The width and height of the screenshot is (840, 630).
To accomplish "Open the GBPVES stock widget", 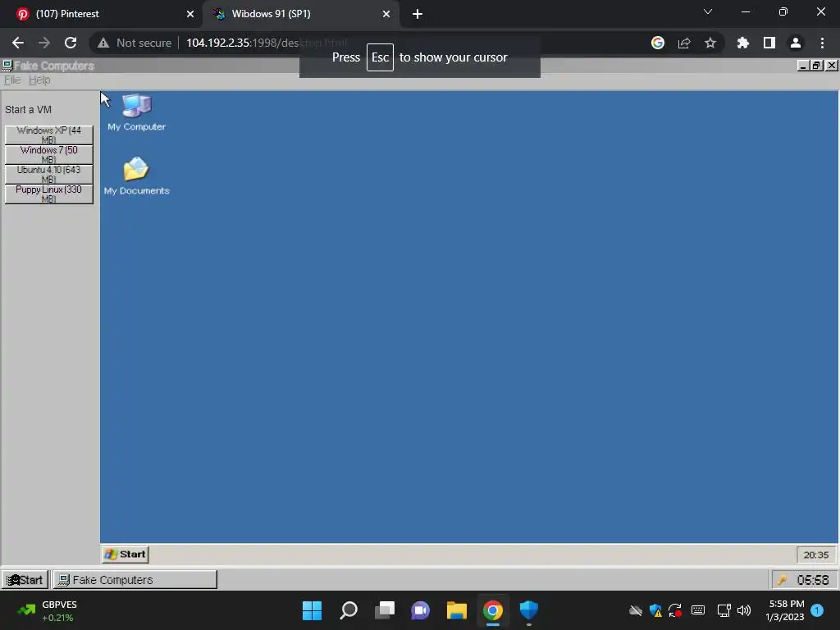I will 47,610.
